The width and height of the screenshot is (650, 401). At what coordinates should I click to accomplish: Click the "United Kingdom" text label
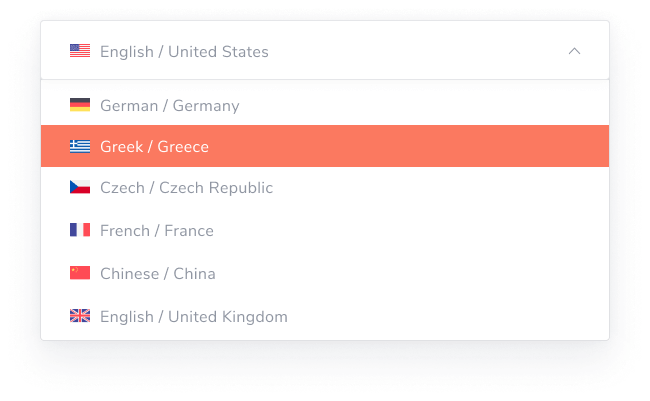point(227,316)
